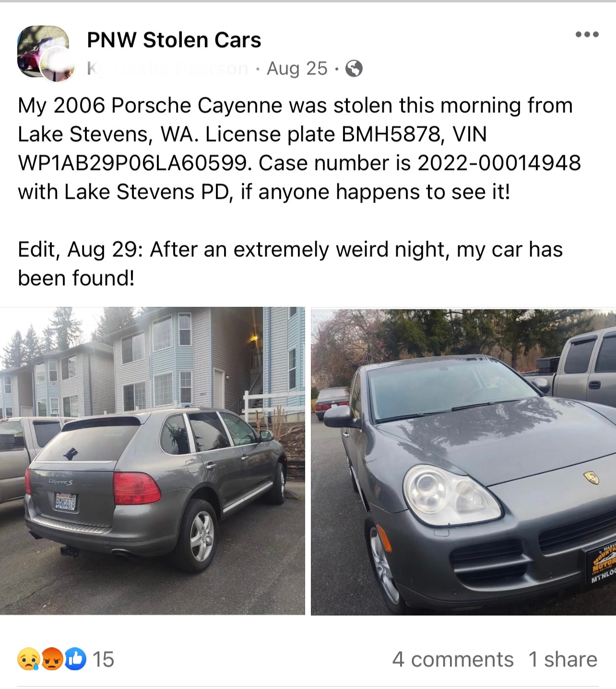
Task: Open the 4 comments section
Action: 452,659
